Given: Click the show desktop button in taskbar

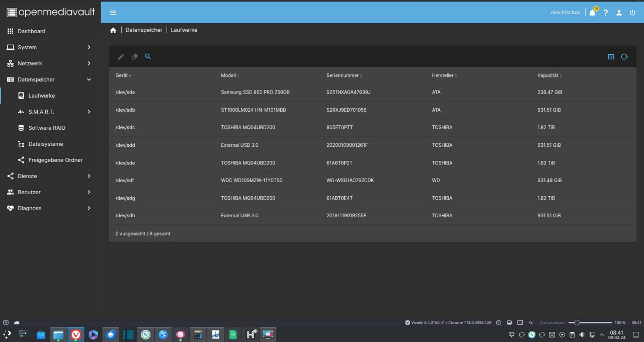Looking at the screenshot, I should [x=635, y=334].
